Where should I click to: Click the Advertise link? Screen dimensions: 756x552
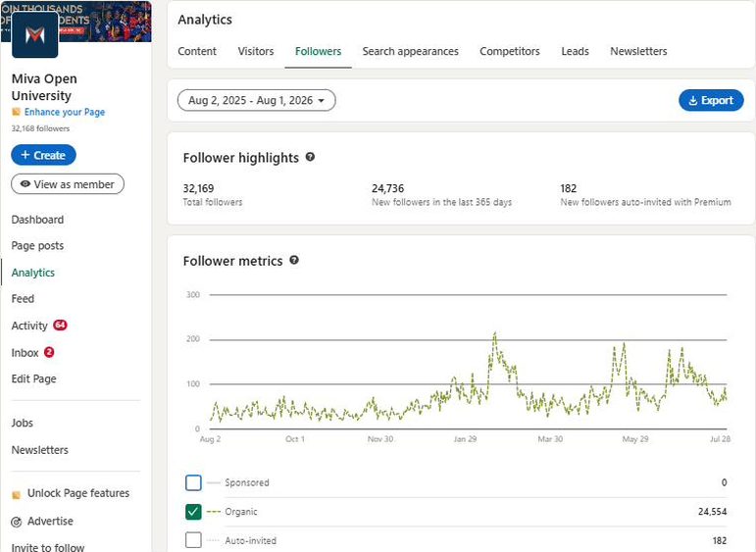pyautogui.click(x=50, y=522)
